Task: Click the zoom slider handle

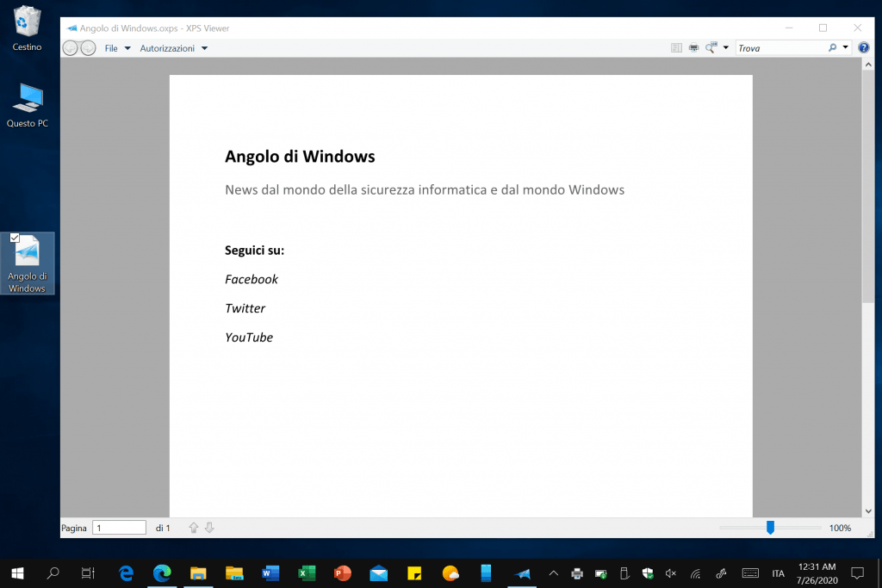Action: pyautogui.click(x=770, y=528)
